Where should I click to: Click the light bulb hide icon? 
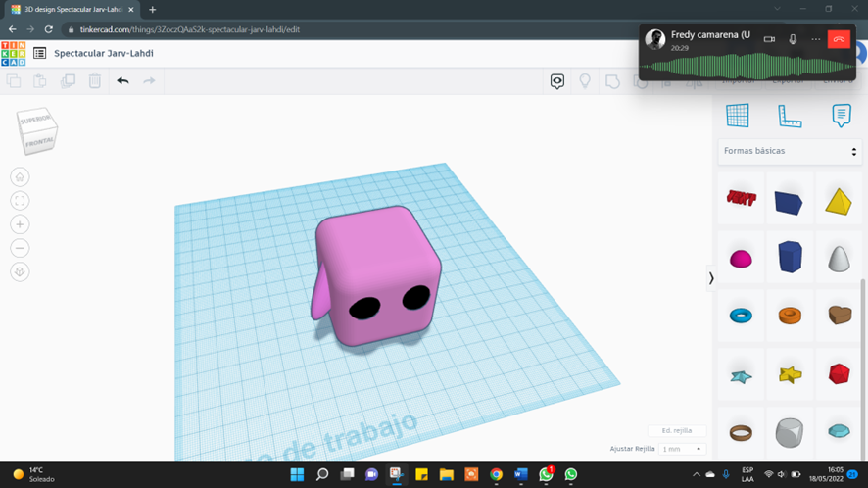585,81
